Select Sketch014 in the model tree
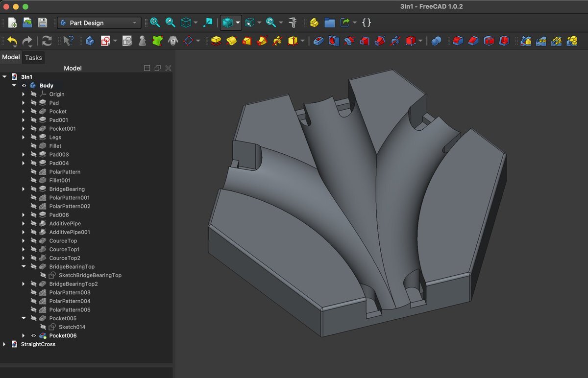Image resolution: width=588 pixels, height=378 pixels. click(x=72, y=327)
